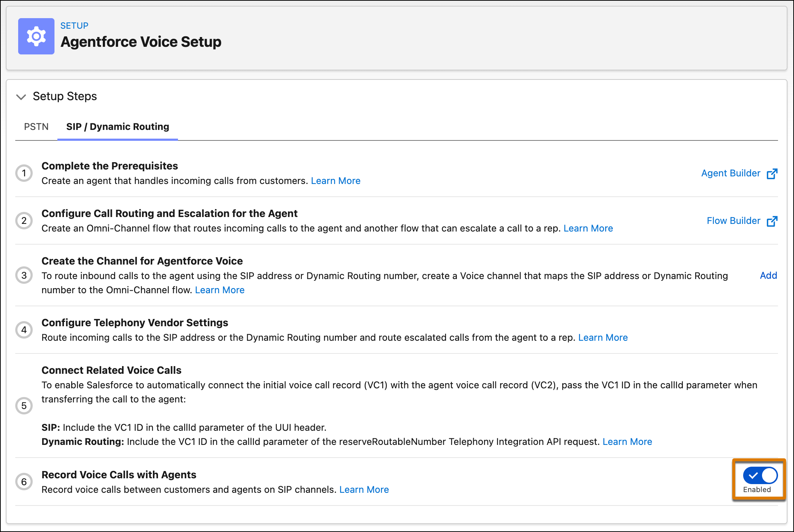Click the Record Voice Calls with Agents heading

point(119,475)
